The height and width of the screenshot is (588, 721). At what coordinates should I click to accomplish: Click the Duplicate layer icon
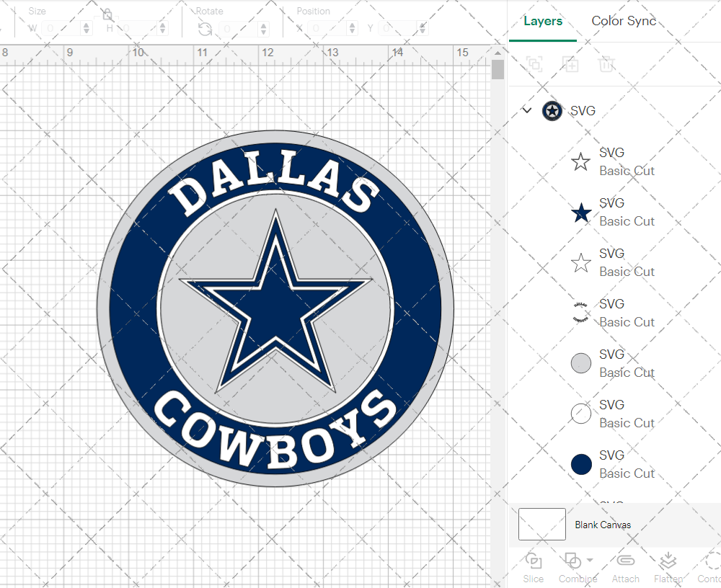pos(570,64)
